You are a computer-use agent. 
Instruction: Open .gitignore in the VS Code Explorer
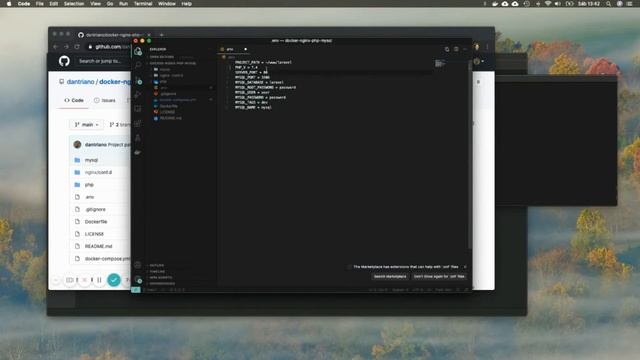point(168,94)
